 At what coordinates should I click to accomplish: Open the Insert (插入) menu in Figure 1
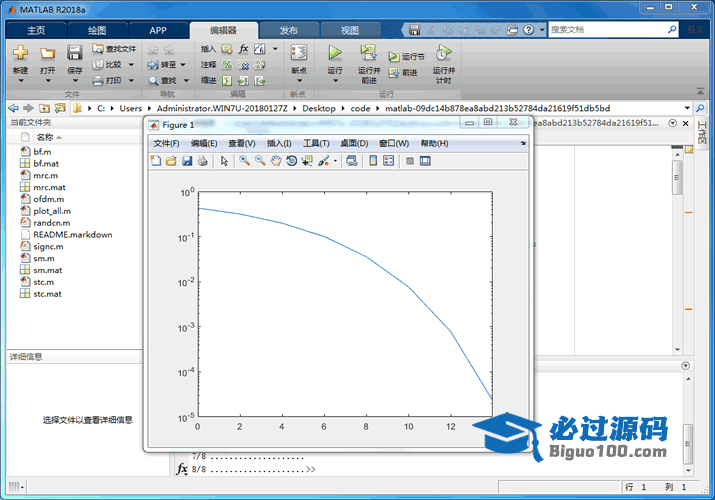tap(279, 143)
